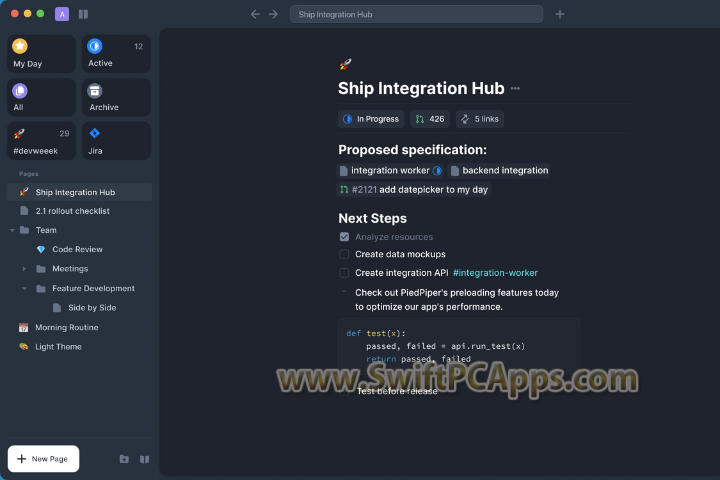Screen dimensions: 720x480
Task: Open the Code Review page
Action: click(x=79, y=249)
